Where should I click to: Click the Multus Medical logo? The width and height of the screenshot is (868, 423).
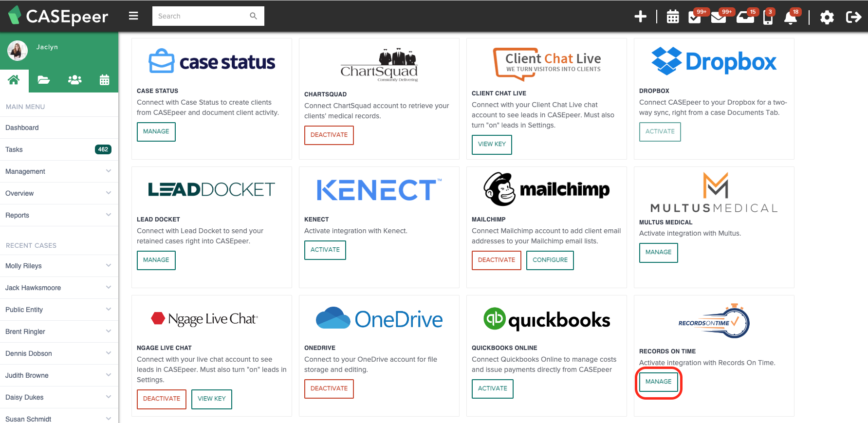[x=714, y=192]
